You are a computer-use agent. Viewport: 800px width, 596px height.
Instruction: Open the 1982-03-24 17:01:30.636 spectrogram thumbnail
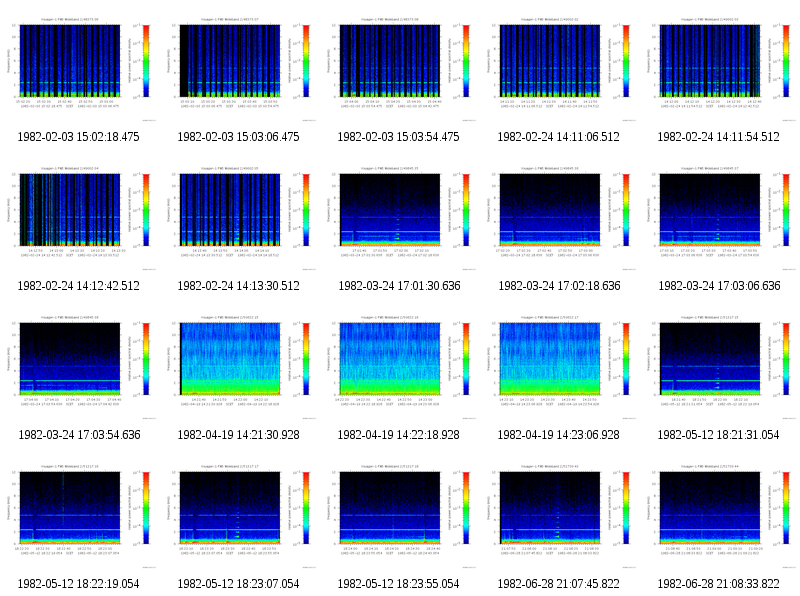[x=399, y=217]
